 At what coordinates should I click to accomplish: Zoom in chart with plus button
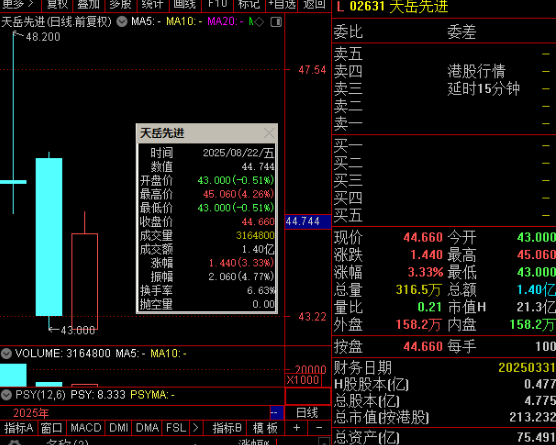coord(296,428)
